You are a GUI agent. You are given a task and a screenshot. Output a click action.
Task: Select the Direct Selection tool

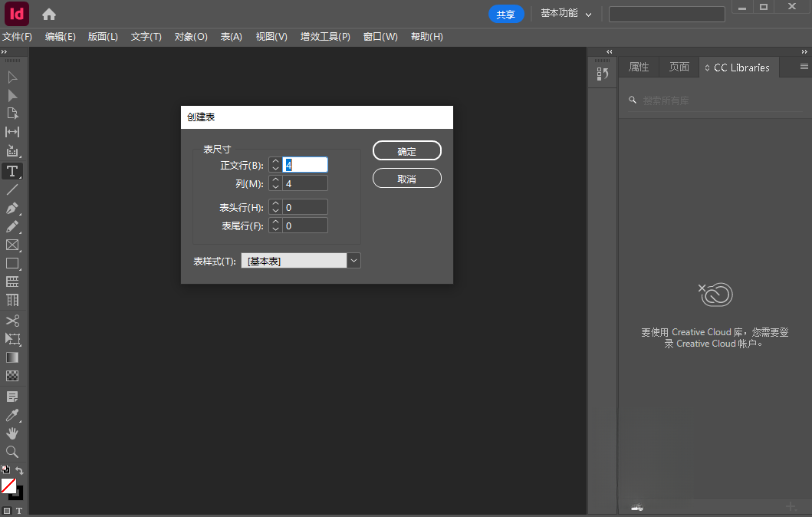[12, 96]
